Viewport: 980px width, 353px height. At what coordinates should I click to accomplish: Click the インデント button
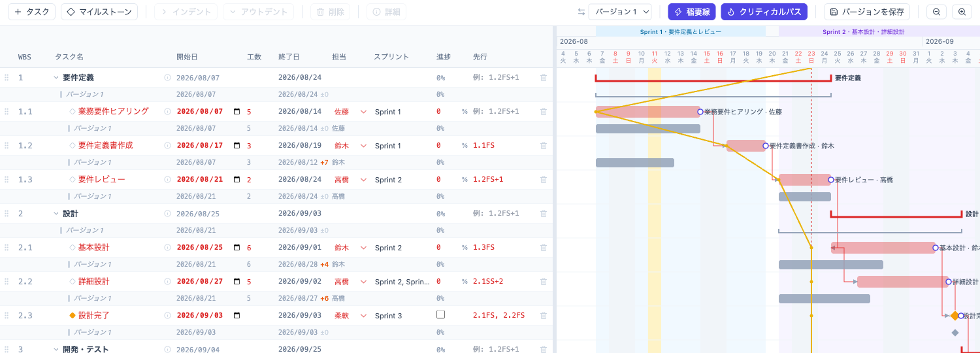point(186,12)
